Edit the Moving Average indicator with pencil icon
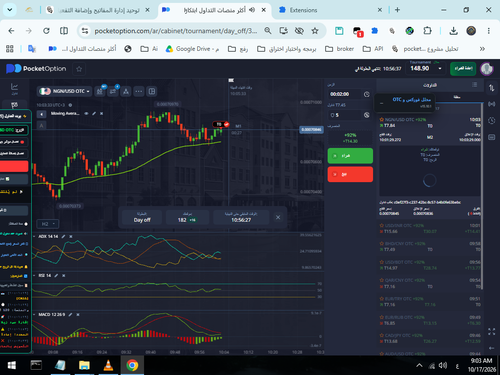 pyautogui.click(x=94, y=114)
